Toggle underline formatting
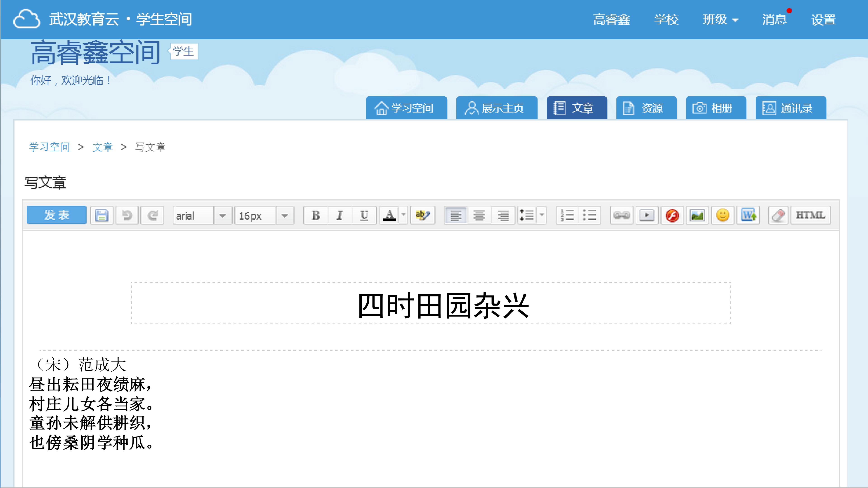 click(364, 215)
